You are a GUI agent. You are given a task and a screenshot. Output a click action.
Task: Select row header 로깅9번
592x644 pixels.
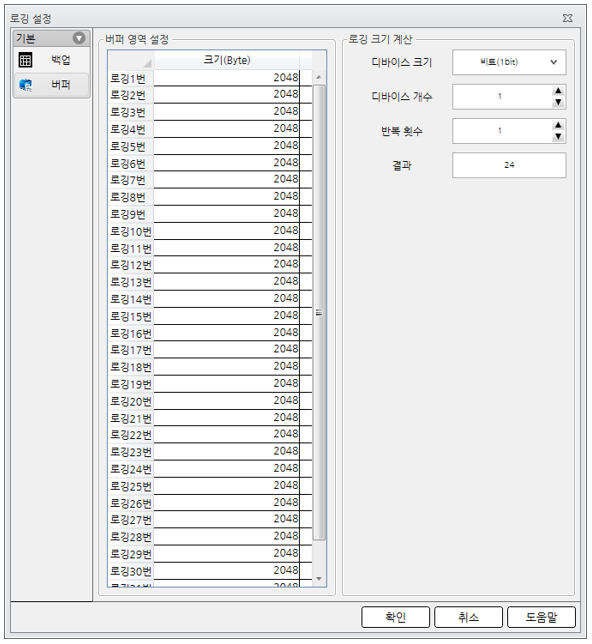click(131, 214)
